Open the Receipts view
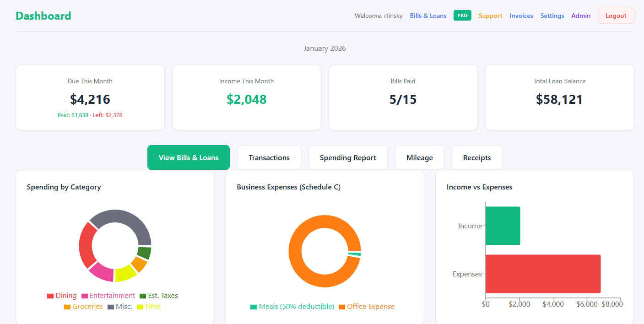Viewport: 644px width, 324px height. point(476,157)
